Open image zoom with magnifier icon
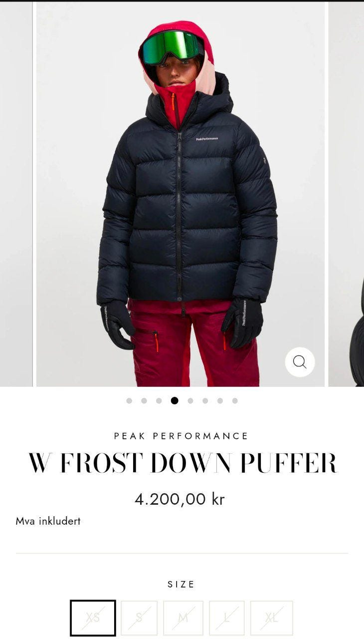The height and width of the screenshot is (639, 364). tap(300, 362)
